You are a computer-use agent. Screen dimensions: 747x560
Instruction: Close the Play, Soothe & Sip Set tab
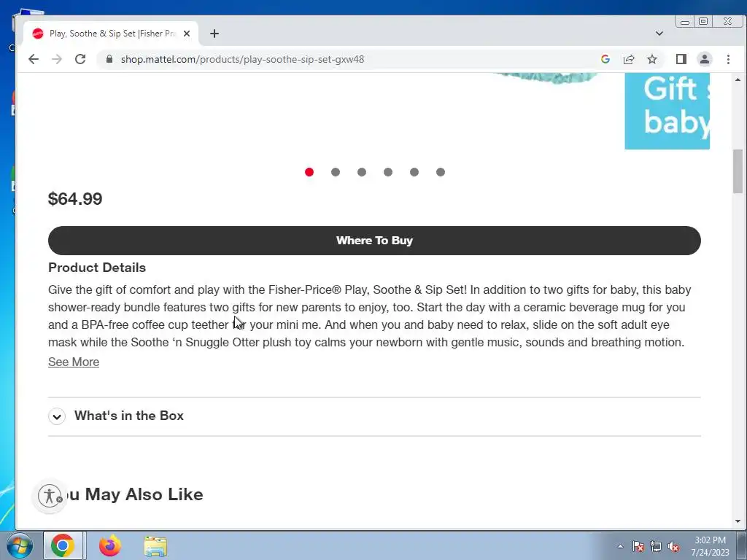187,34
